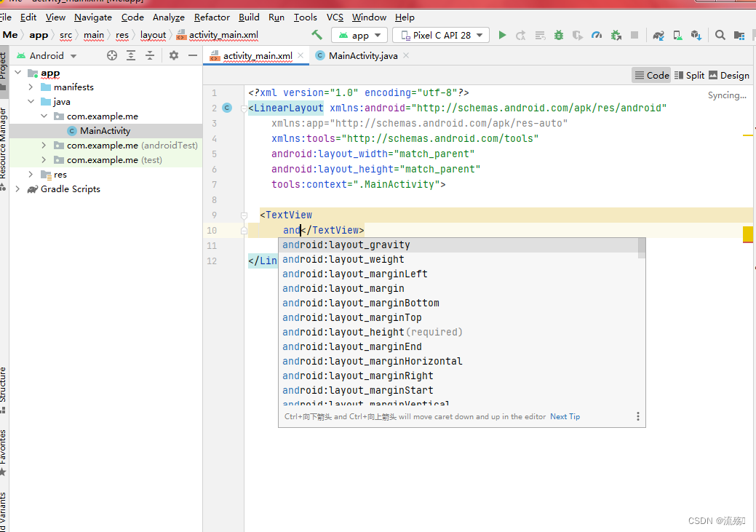
Task: Click the Next Tip link in popup
Action: click(x=565, y=416)
